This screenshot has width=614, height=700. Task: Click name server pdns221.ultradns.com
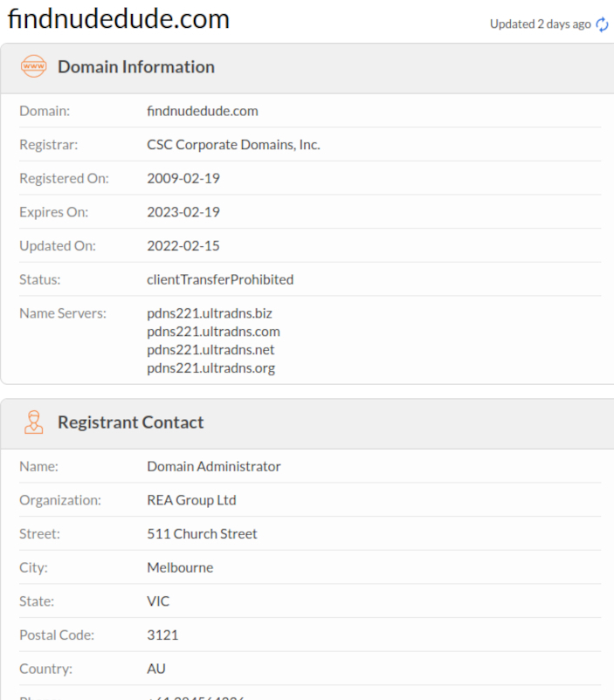pyautogui.click(x=213, y=332)
